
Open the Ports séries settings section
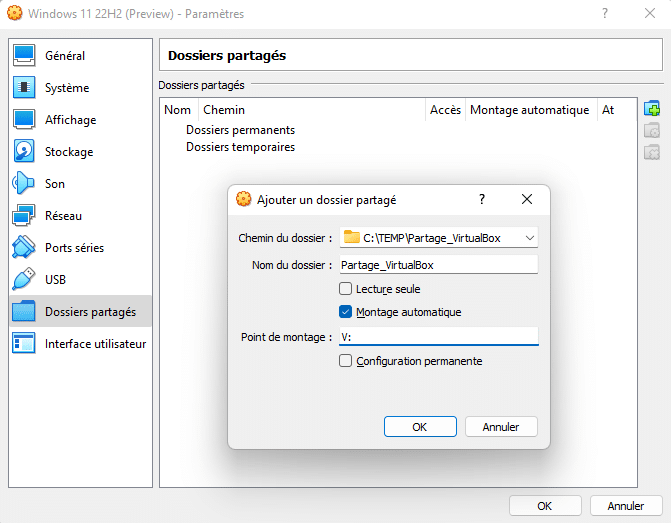[x=74, y=248]
